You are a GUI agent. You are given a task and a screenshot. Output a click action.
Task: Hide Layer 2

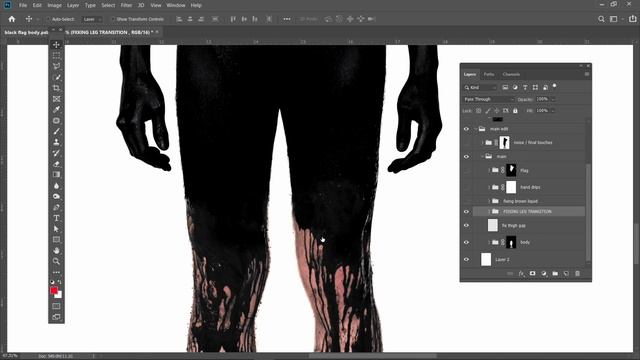[467, 260]
